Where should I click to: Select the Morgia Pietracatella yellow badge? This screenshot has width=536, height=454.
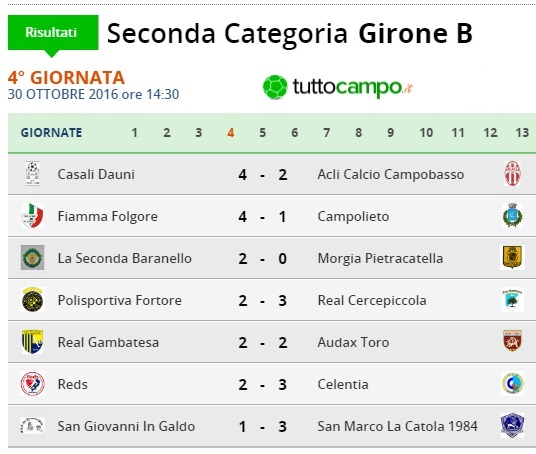click(x=512, y=257)
